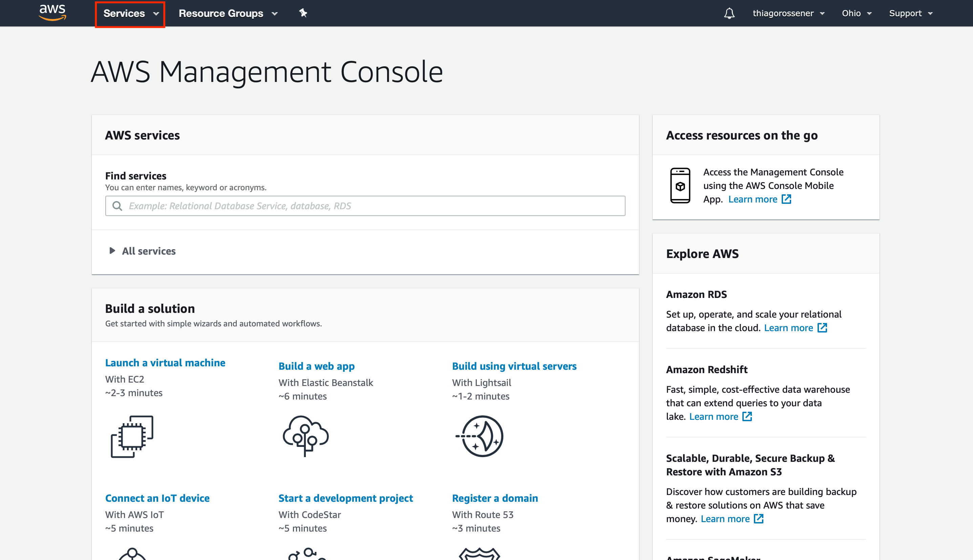Screen dimensions: 973x560
Task: Click external link icon beside Redshift Learn more
Action: pyautogui.click(x=747, y=416)
